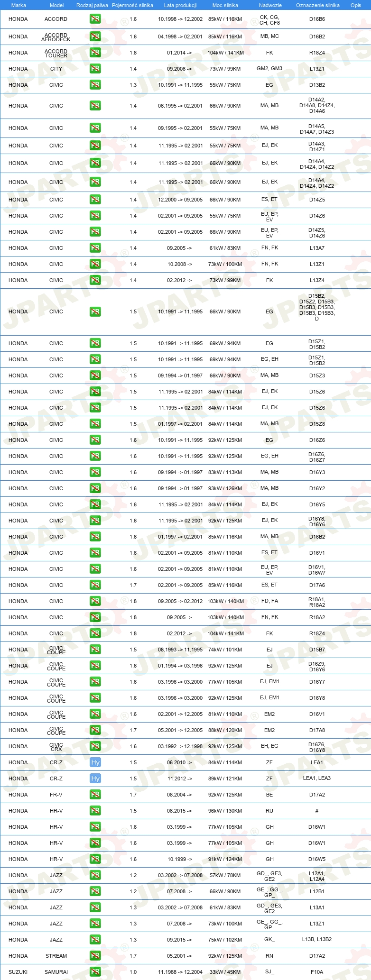Select the 'L13B, L13B2' engine cell
The height and width of the screenshot is (980, 371).
tap(317, 940)
